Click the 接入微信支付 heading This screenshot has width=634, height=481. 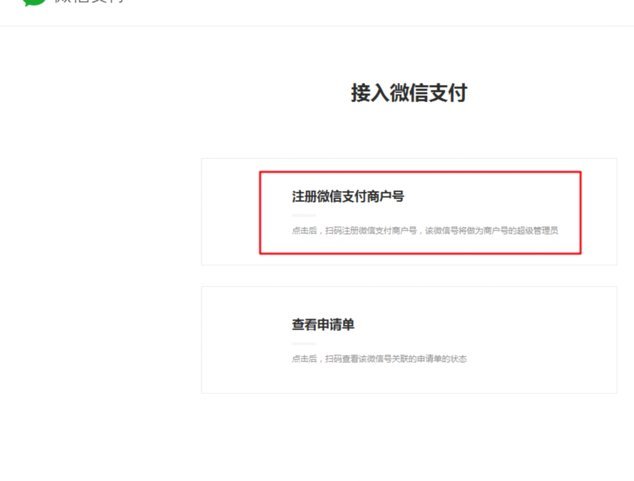pyautogui.click(x=409, y=93)
